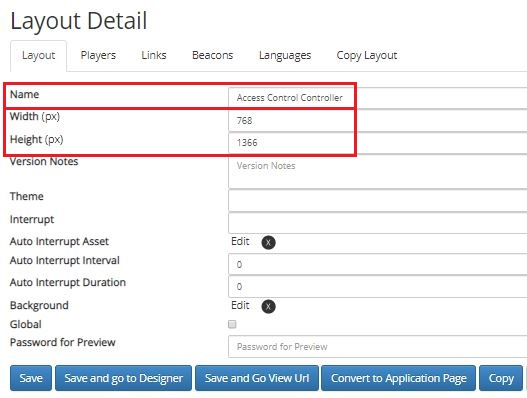Click the Width (px) label
The image size is (527, 398).
pos(35,117)
